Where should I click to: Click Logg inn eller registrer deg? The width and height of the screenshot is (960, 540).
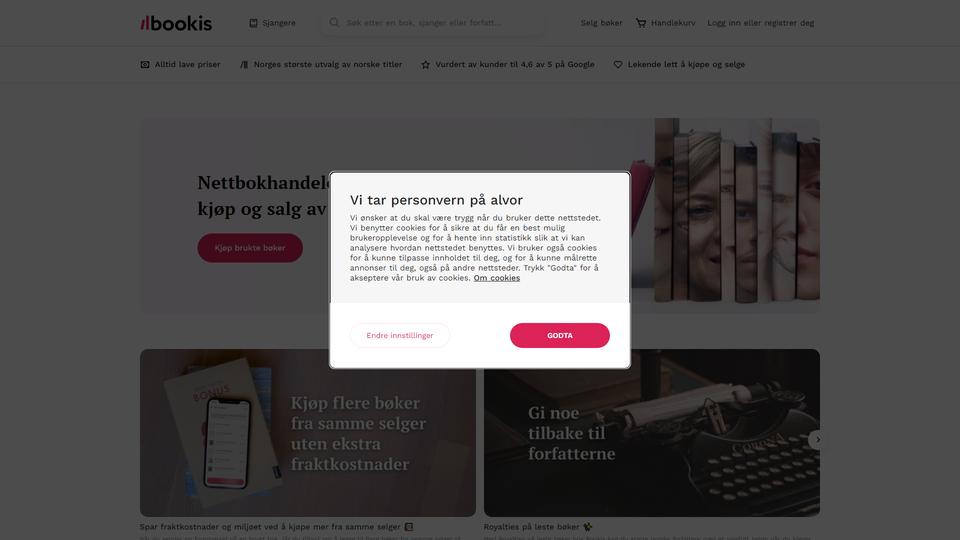760,23
